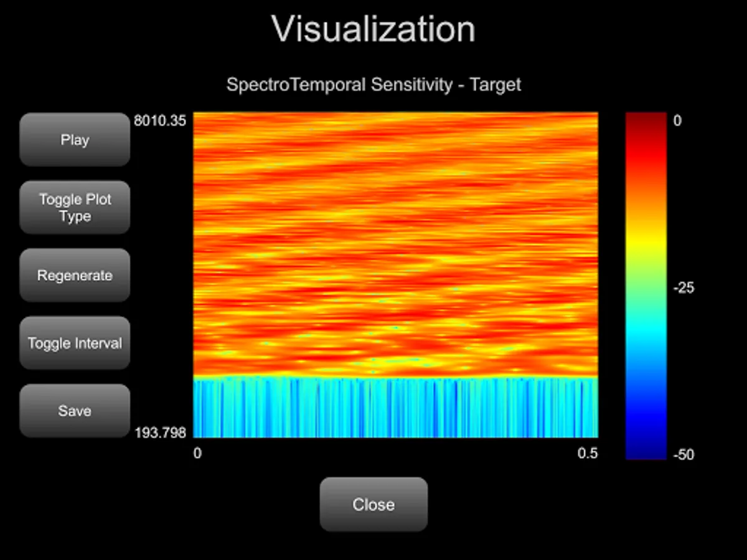Click the dB color scale bar

click(x=646, y=286)
